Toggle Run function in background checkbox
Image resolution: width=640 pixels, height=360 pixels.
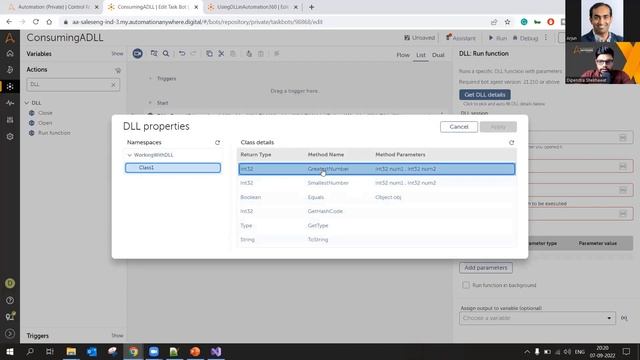(x=466, y=285)
